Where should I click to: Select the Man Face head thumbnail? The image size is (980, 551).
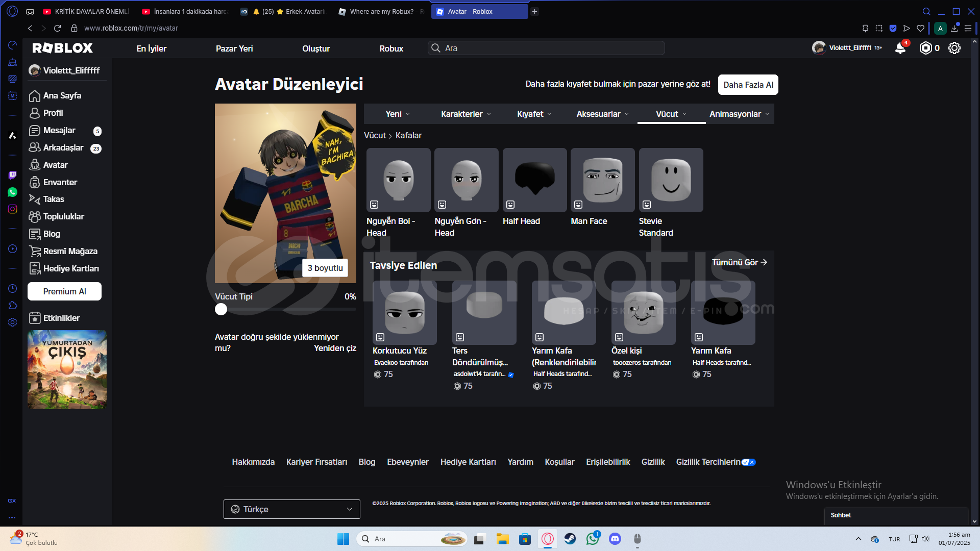tap(603, 180)
